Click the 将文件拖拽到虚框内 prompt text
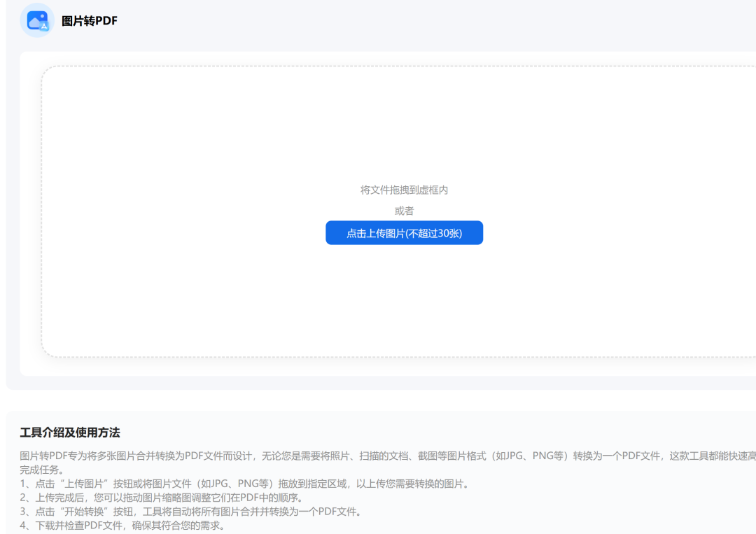The height and width of the screenshot is (534, 756). click(404, 189)
